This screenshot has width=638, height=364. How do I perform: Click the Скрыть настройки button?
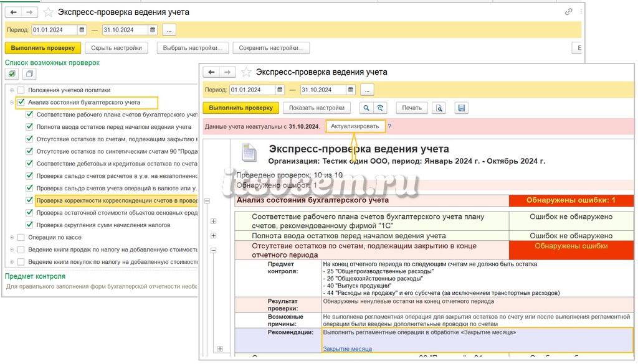[117, 48]
